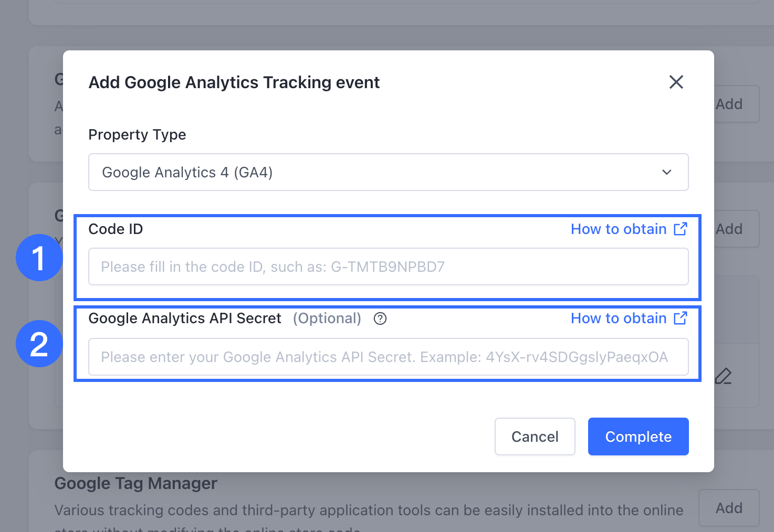Click the Code ID input field

point(388,267)
